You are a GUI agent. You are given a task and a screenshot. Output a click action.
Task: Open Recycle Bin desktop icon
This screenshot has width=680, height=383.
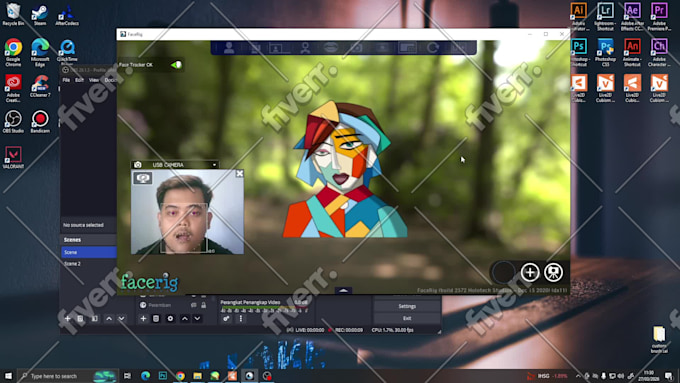(x=13, y=14)
